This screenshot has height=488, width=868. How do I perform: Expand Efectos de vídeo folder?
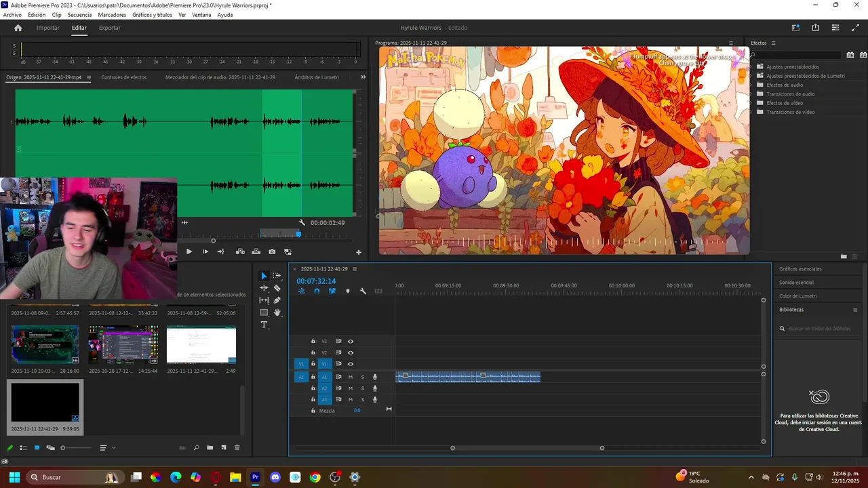click(752, 103)
